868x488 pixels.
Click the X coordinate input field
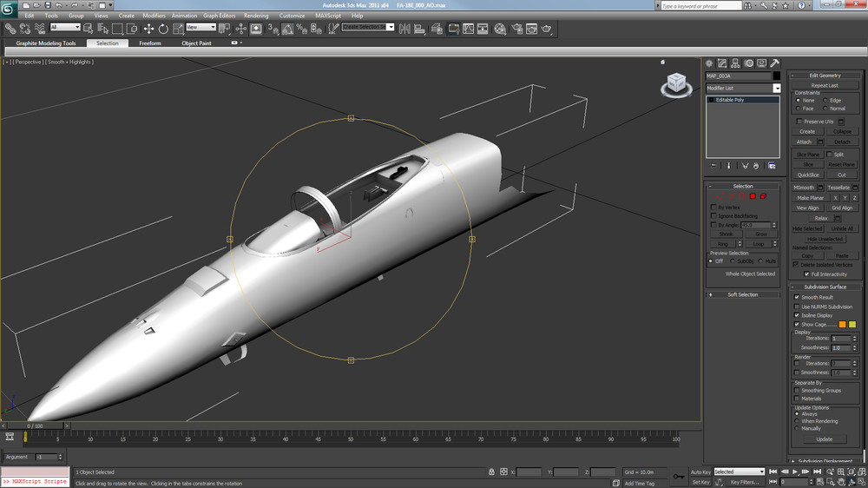pos(529,472)
